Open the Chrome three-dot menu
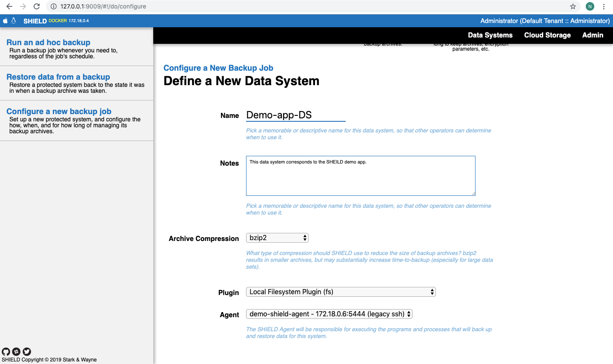The image size is (613, 364). 604,6
